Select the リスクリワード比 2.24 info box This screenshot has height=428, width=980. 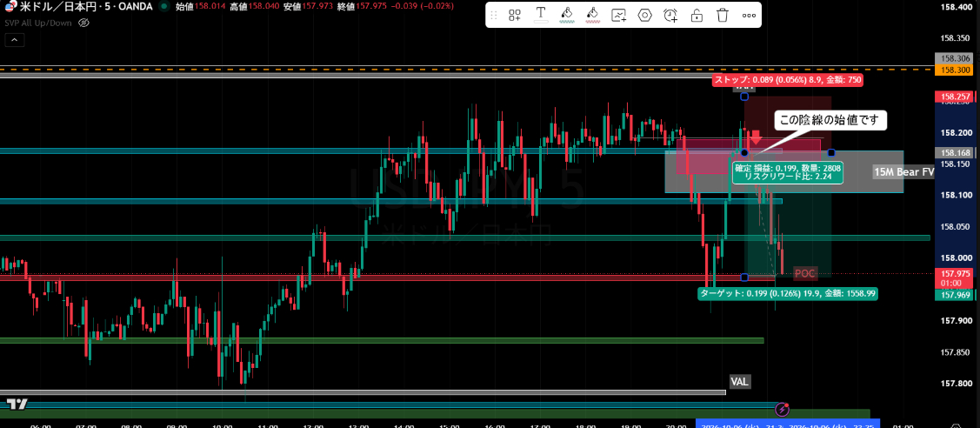coord(788,172)
